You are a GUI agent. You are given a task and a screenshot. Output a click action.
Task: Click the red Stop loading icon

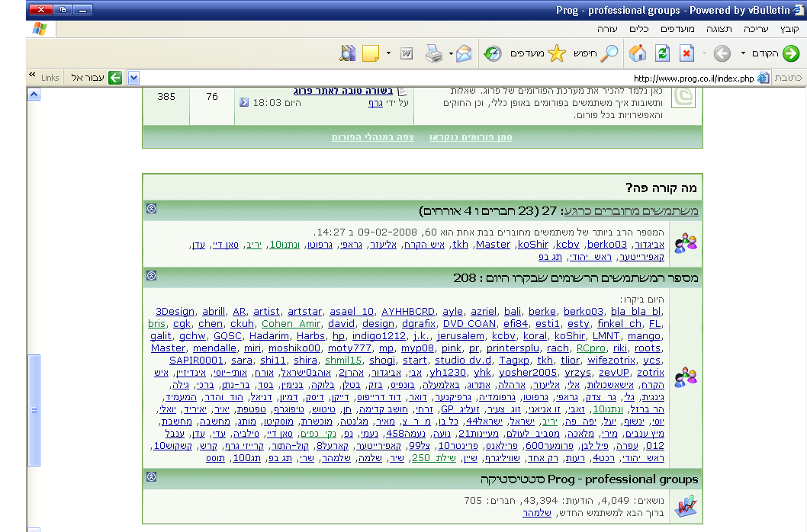686,53
